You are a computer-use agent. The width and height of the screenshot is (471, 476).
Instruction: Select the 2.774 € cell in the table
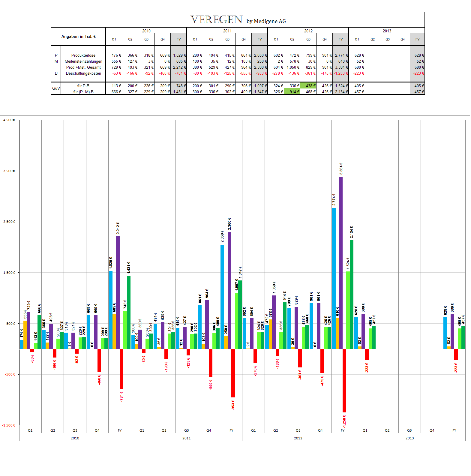(x=341, y=55)
